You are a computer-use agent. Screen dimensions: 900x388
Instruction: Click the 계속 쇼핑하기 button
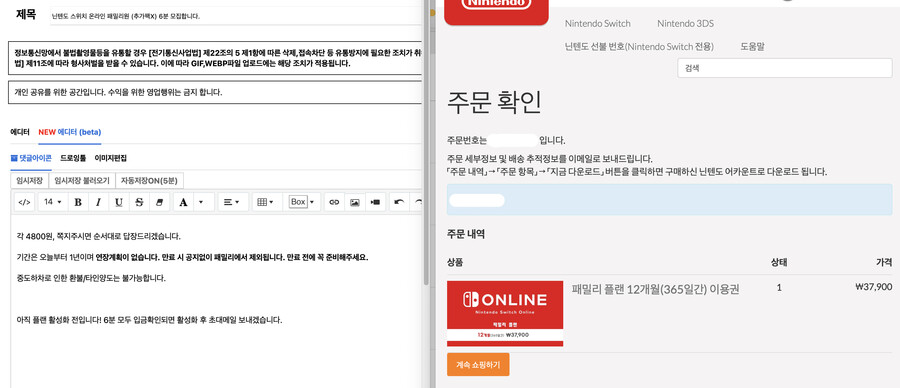[x=478, y=364]
